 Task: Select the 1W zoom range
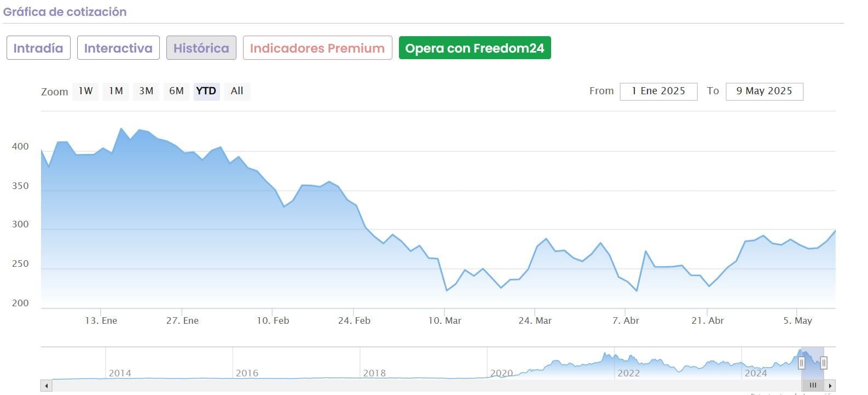(x=85, y=91)
